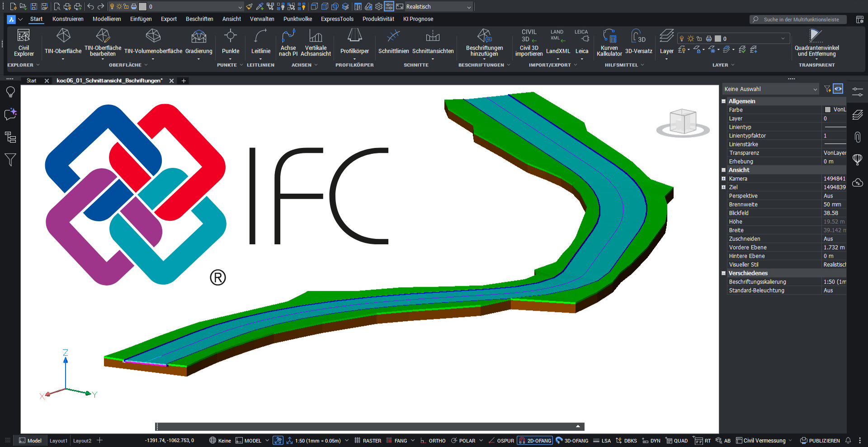Image resolution: width=868 pixels, height=447 pixels.
Task: Click the 1:50 annotation scale in status bar
Action: click(318, 441)
